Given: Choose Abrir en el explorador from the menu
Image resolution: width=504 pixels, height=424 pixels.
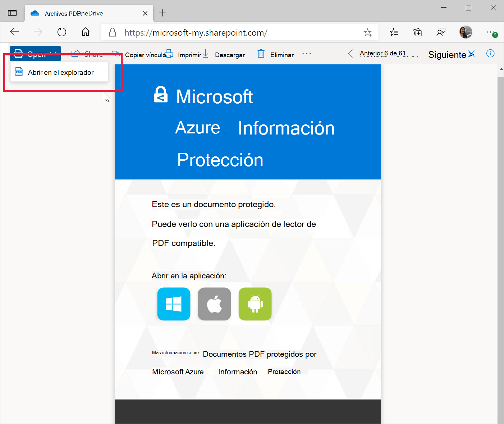Looking at the screenshot, I should tap(61, 72).
